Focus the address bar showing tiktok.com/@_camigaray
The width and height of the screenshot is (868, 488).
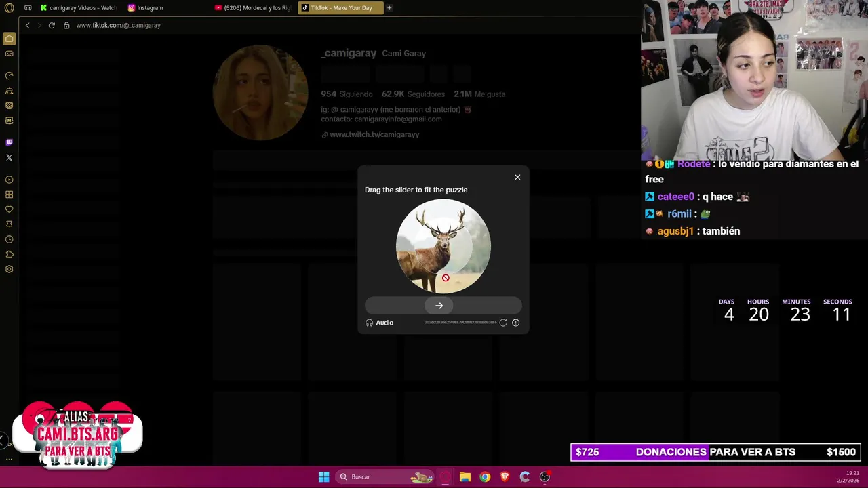[118, 25]
